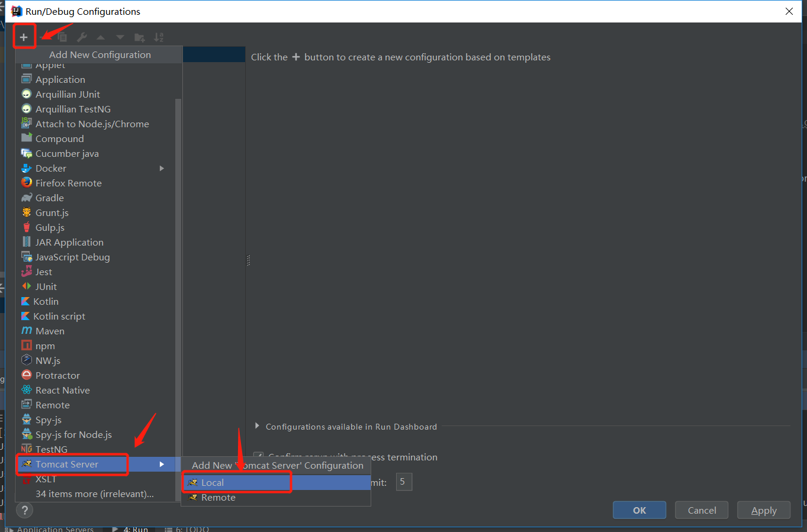Click the help question mark icon
Image resolution: width=807 pixels, height=532 pixels.
coord(24,510)
